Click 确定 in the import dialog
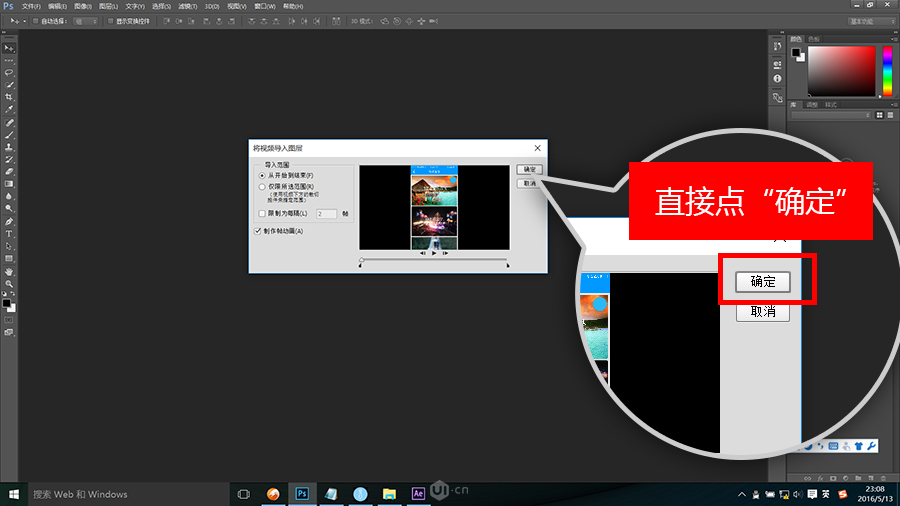Image resolution: width=900 pixels, height=506 pixels. coord(529,169)
